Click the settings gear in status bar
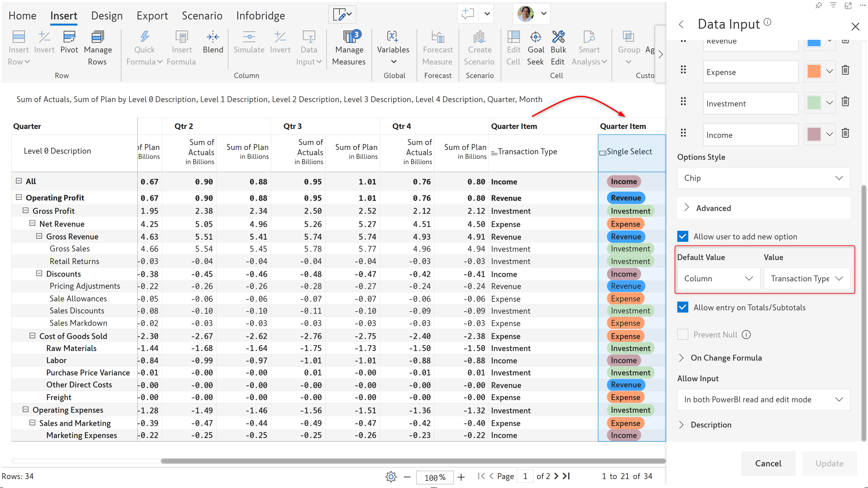The width and height of the screenshot is (868, 488). tap(391, 477)
